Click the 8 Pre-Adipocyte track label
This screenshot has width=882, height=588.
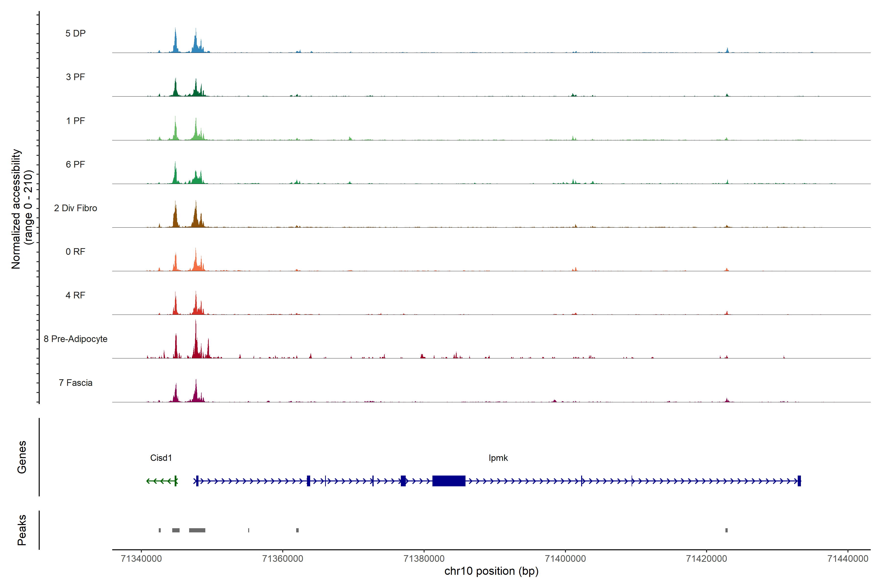[75, 339]
